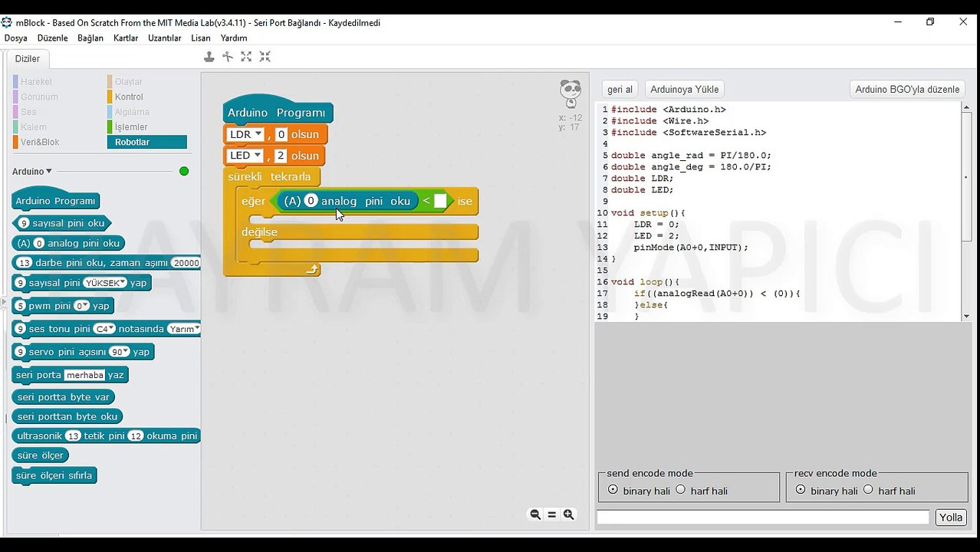This screenshot has width=980, height=552.
Task: Click the code panel scroll down arrow
Action: pyautogui.click(x=966, y=316)
